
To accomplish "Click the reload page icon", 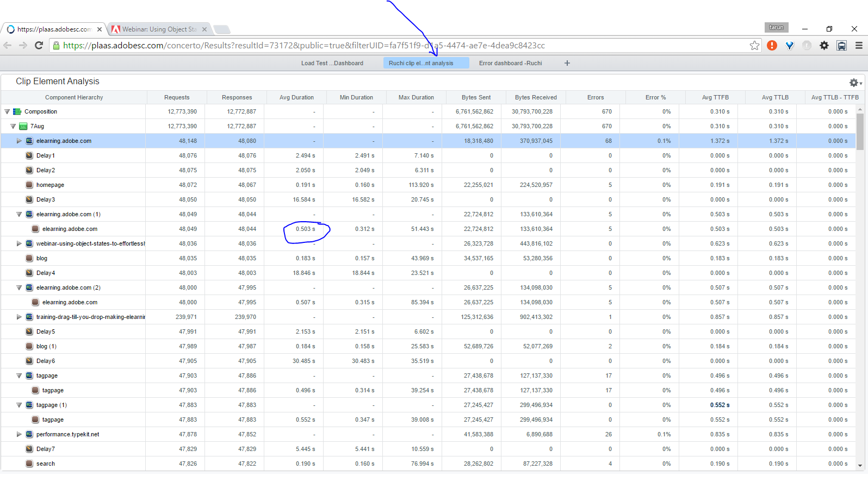I will click(x=39, y=46).
